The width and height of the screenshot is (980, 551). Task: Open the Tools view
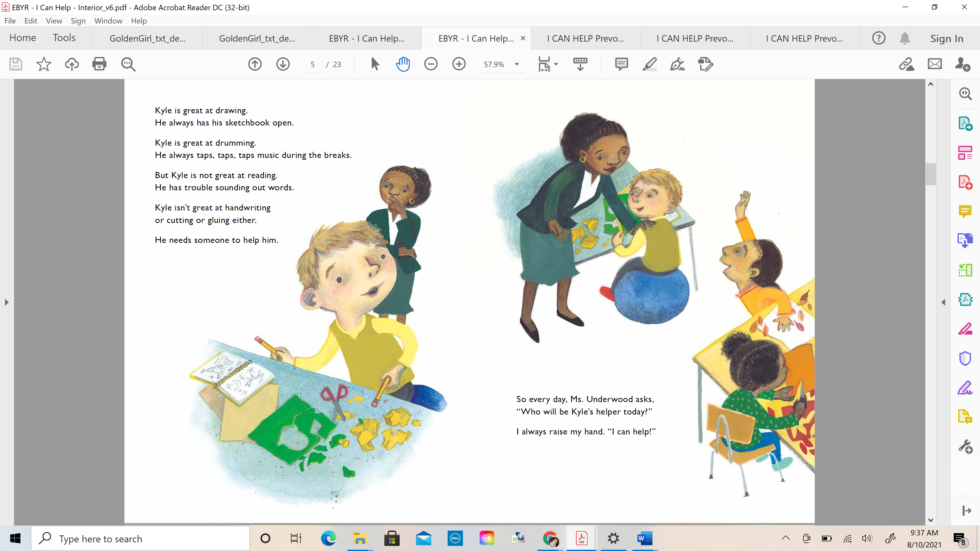[x=64, y=38]
